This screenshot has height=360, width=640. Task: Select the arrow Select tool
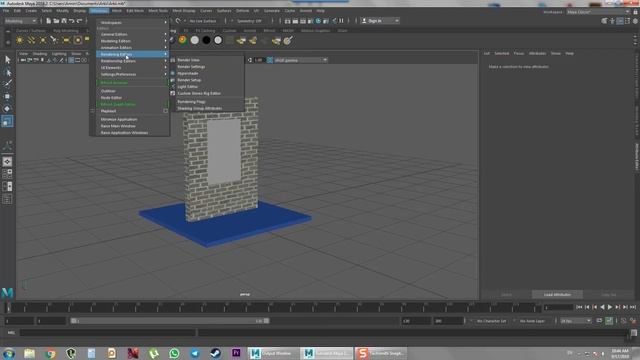click(7, 60)
